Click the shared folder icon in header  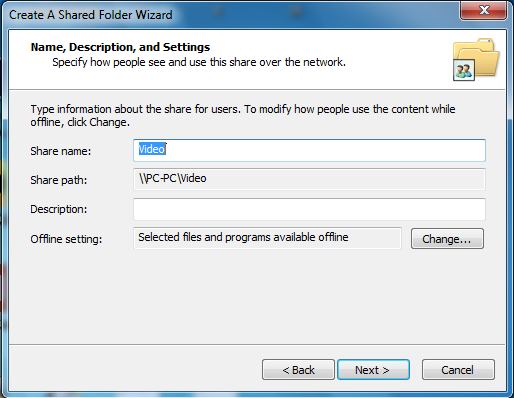point(476,59)
